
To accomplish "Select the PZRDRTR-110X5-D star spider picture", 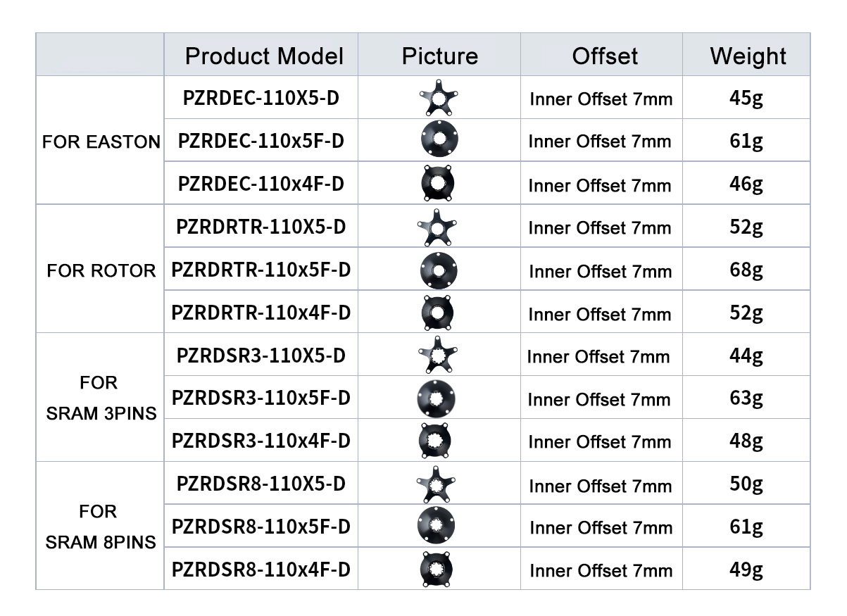I will click(437, 227).
